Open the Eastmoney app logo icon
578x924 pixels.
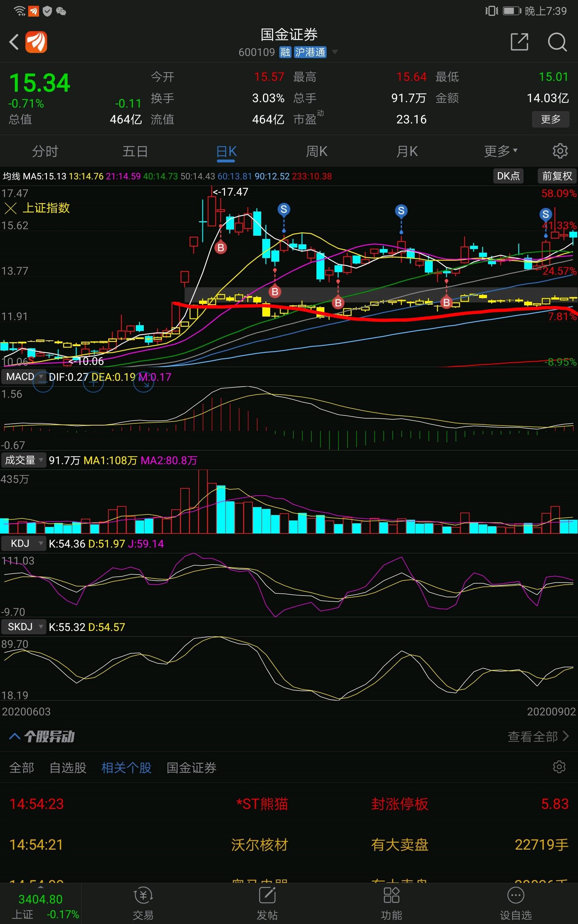pos(36,42)
